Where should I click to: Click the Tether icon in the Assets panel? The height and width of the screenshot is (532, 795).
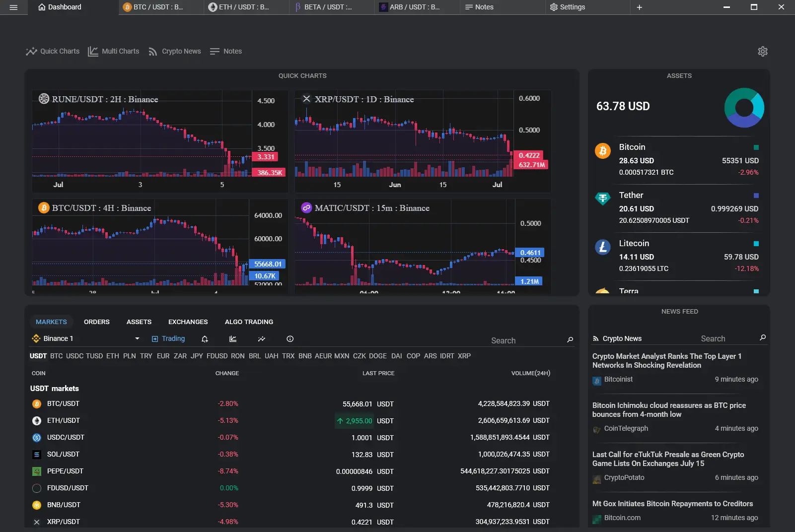[603, 199]
